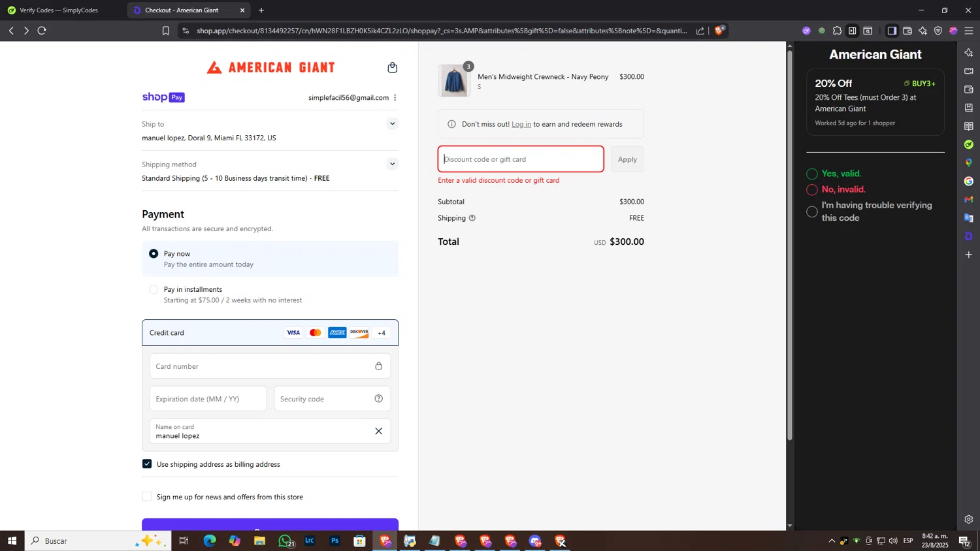The width and height of the screenshot is (980, 551).
Task: Open Gmail in sidebar
Action: tap(968, 199)
